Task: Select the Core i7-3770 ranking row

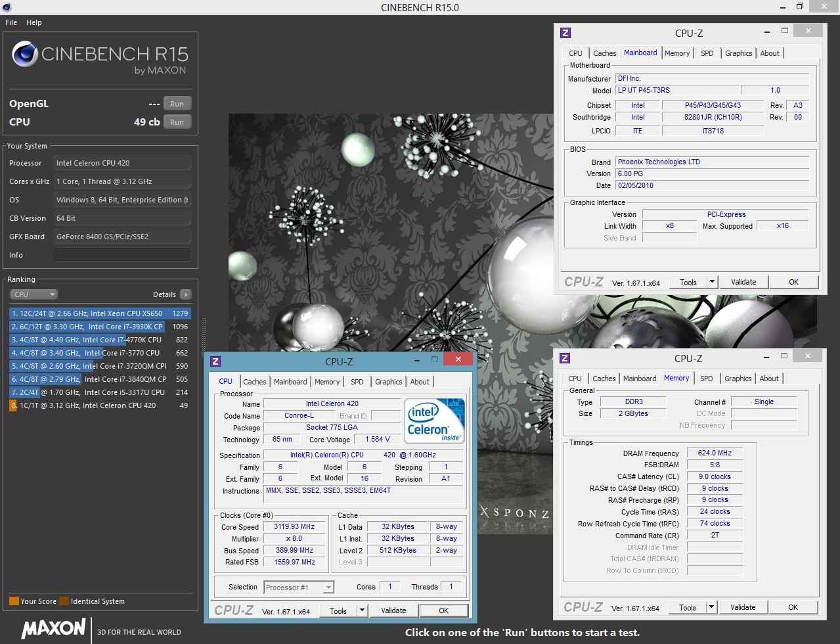Action: click(99, 353)
